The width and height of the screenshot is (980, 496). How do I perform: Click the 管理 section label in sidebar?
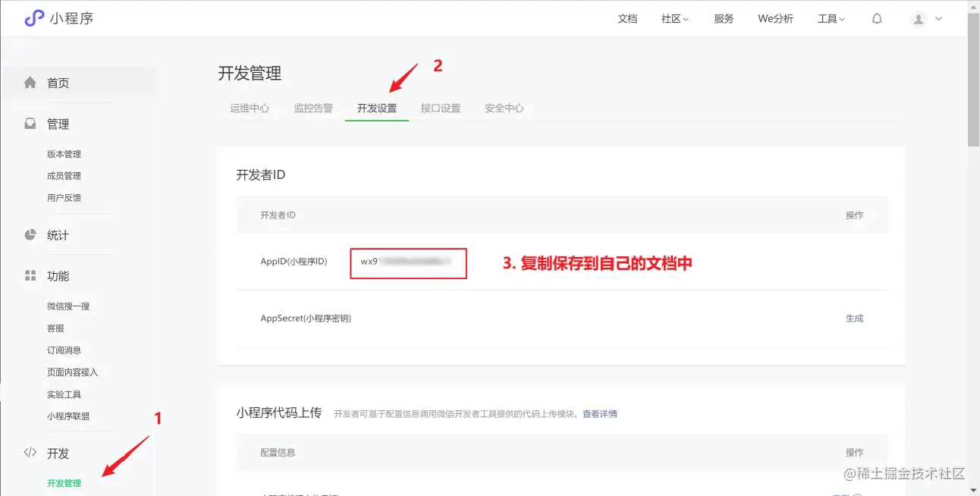pyautogui.click(x=58, y=124)
